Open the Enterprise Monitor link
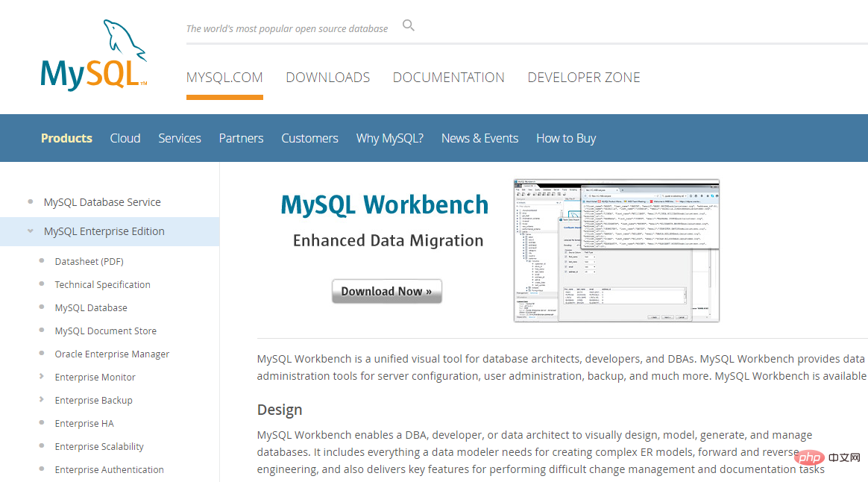Image resolution: width=868 pixels, height=482 pixels. (x=95, y=378)
